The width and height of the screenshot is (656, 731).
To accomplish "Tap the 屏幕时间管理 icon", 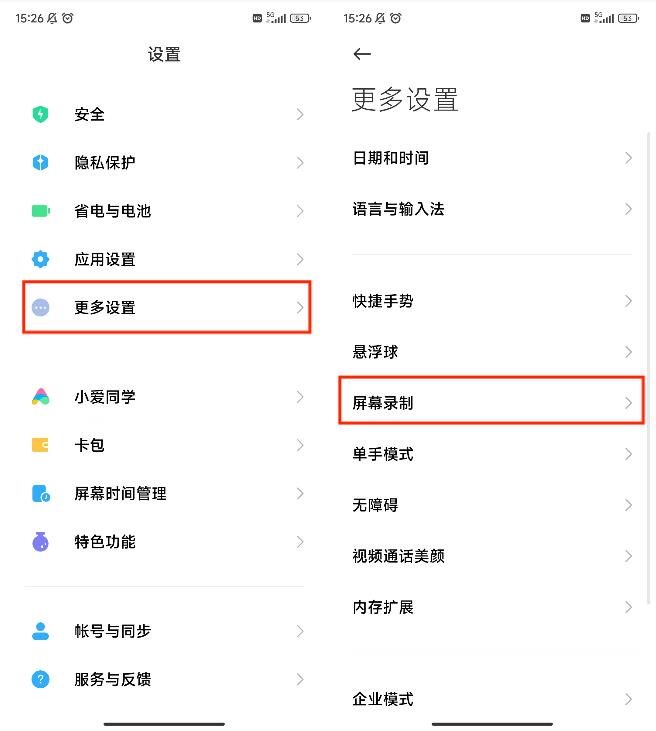I will pos(40,493).
